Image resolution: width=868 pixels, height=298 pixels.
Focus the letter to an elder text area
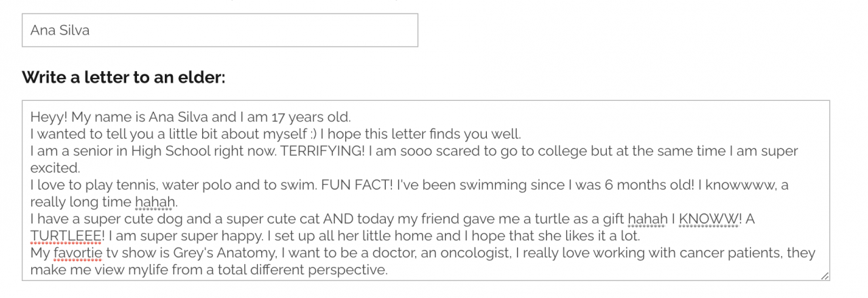426,190
